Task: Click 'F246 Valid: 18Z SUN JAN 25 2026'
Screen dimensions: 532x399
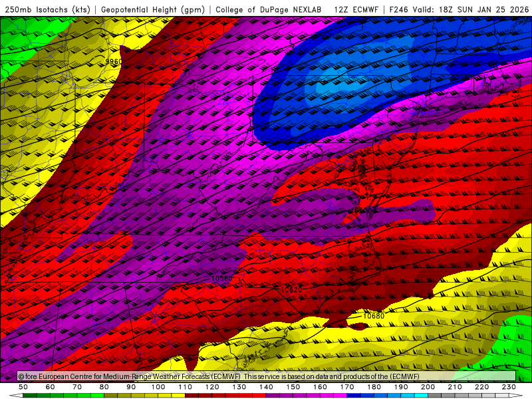Action: click(459, 10)
